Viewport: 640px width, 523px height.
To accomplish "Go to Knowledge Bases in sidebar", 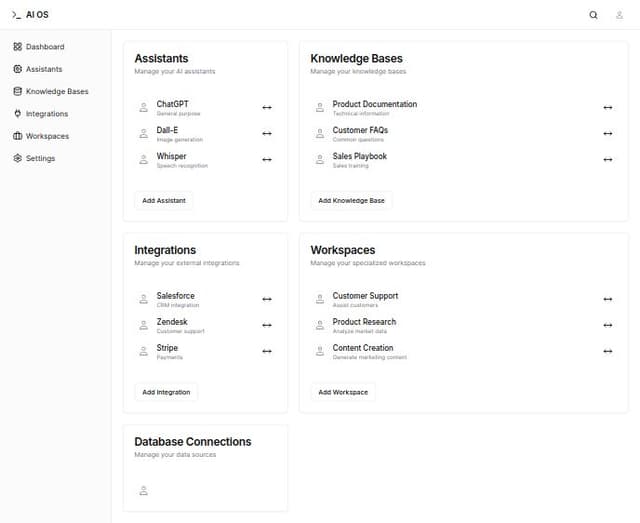I will tap(56, 92).
